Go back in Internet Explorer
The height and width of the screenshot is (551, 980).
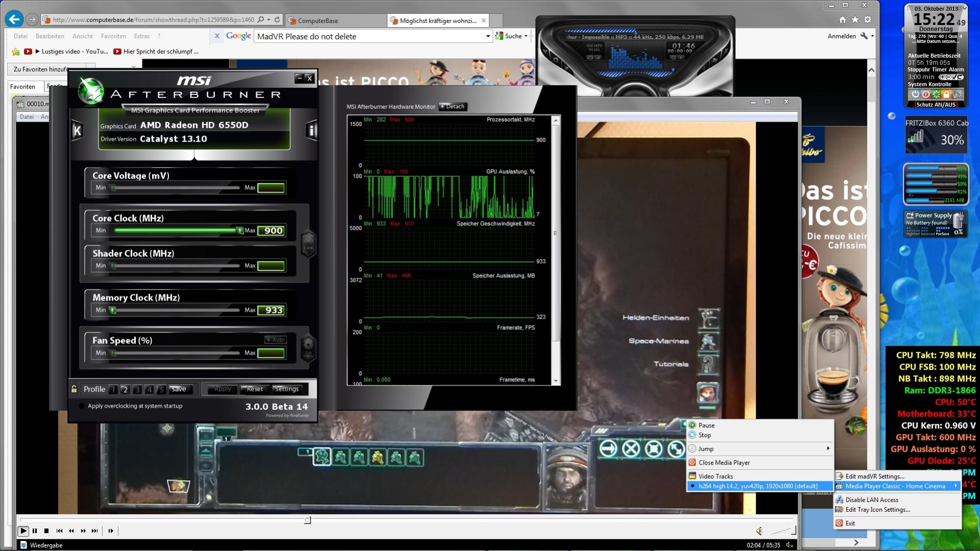[x=14, y=19]
